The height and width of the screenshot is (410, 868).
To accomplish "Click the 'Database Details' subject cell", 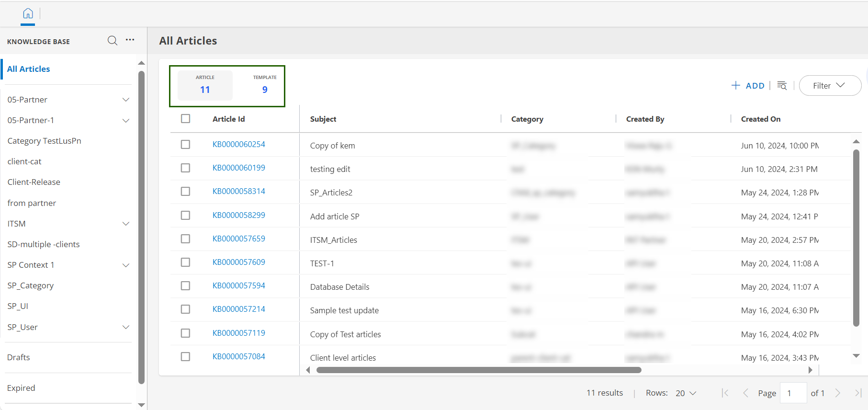I will (340, 287).
